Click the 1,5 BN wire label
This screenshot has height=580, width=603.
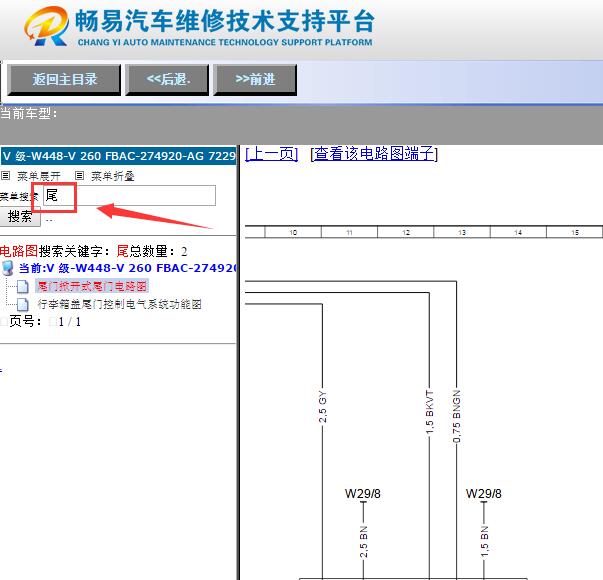pos(484,542)
